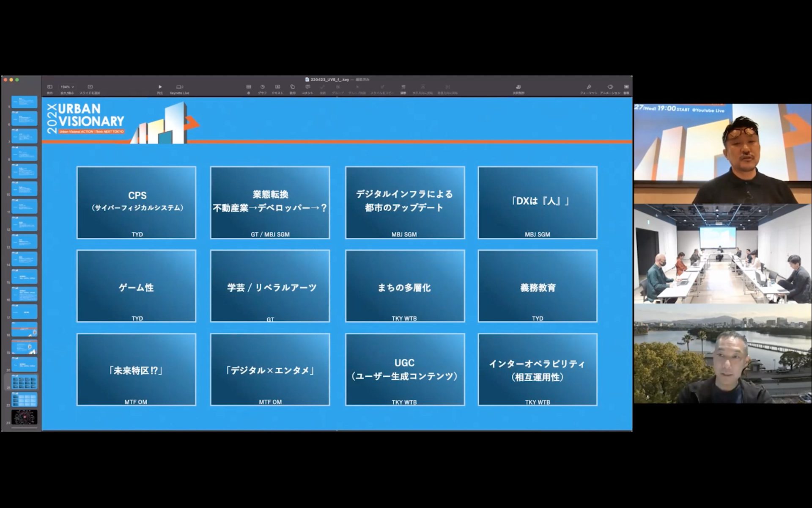
Task: Open the View options dropdown
Action: [50, 88]
